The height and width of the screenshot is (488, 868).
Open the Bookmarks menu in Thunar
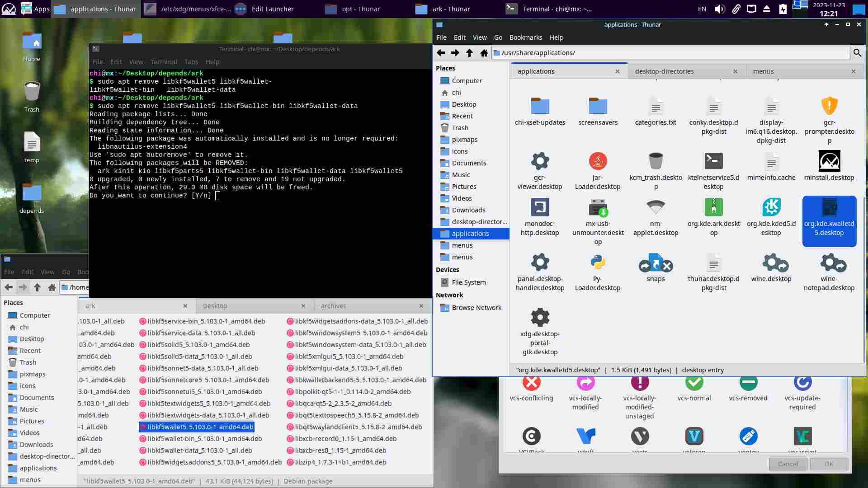525,38
